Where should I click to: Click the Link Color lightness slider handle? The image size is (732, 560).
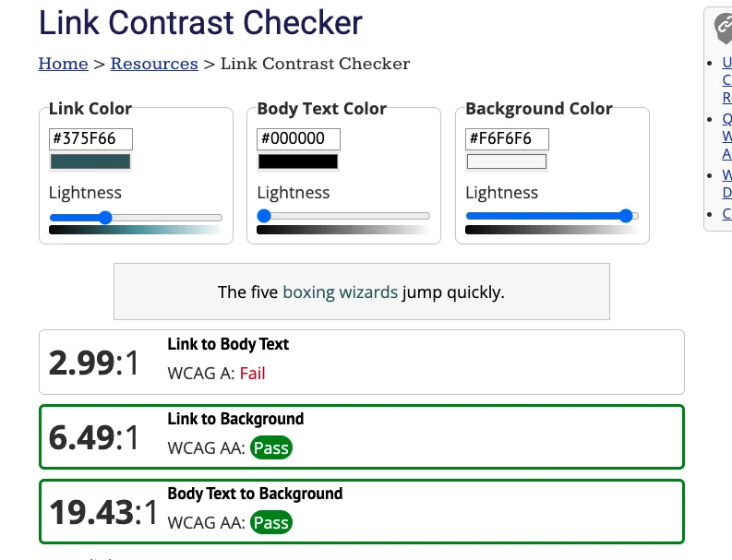(105, 217)
